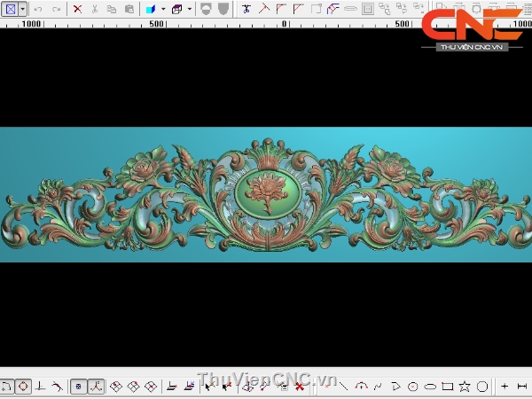Viewport: 532px width, 399px height.
Task: Select the Star shape drawing tool
Action: point(465,387)
